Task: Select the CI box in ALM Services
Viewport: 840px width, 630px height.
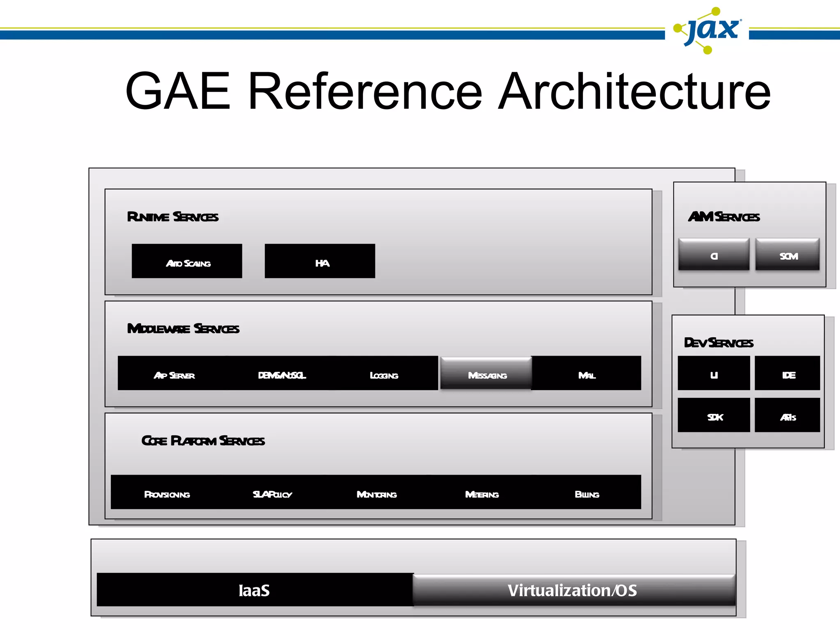Action: point(714,254)
